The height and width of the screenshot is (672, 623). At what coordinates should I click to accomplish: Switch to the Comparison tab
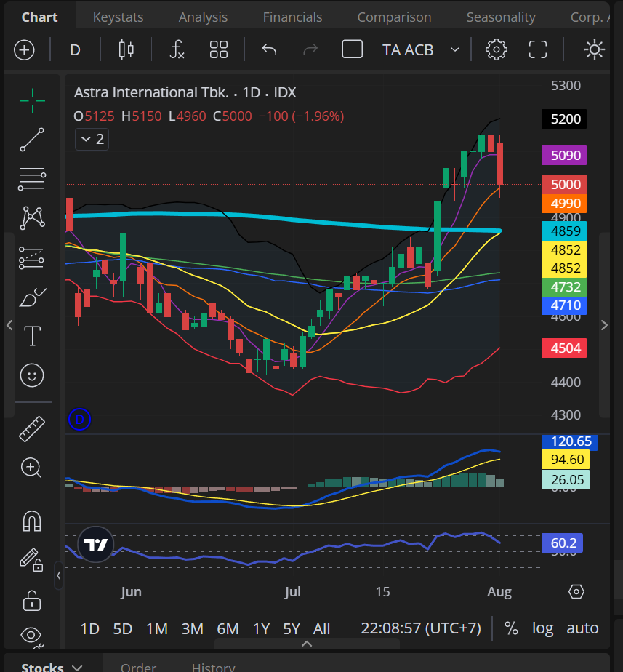point(394,17)
